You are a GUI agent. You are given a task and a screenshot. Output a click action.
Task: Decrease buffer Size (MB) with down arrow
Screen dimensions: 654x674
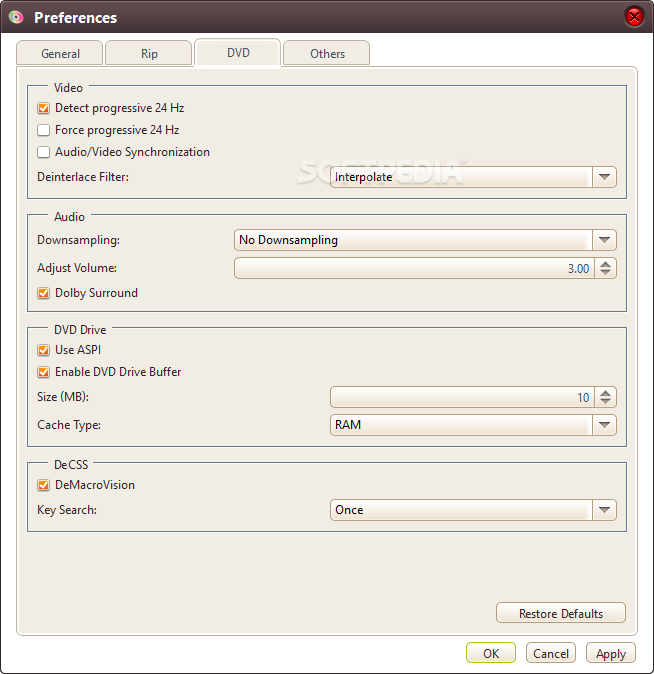click(605, 401)
